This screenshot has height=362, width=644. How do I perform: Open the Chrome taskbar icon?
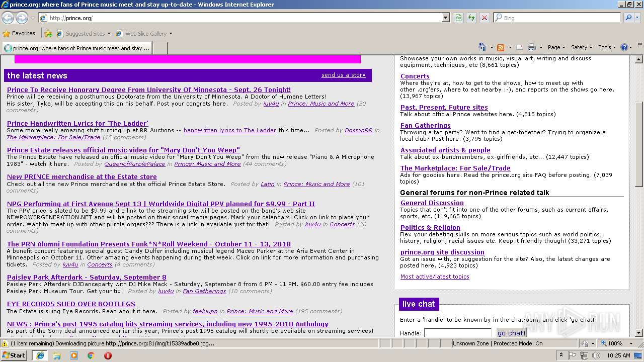(91, 355)
